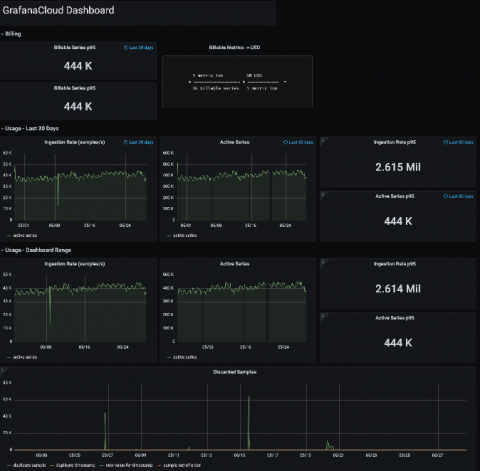Open the Discarded Samples panel title menu

235,372
